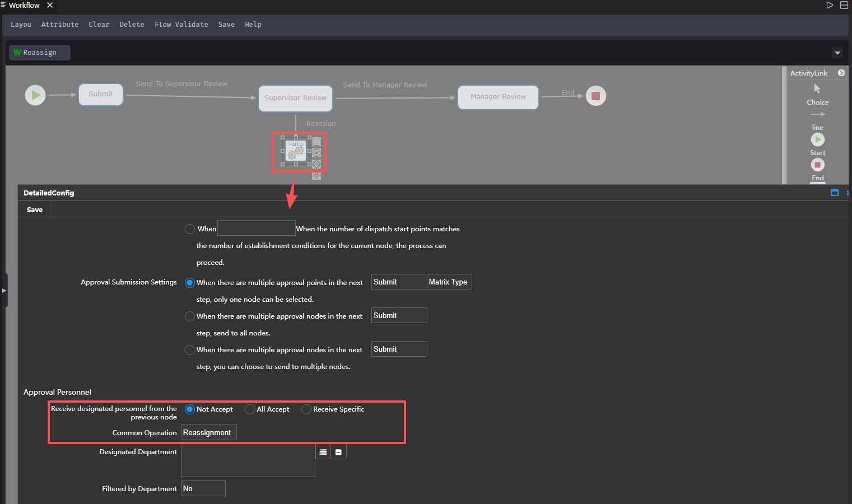Screen dimensions: 852x504
Task: Open the Filtered by Department dropdown
Action: point(203,488)
